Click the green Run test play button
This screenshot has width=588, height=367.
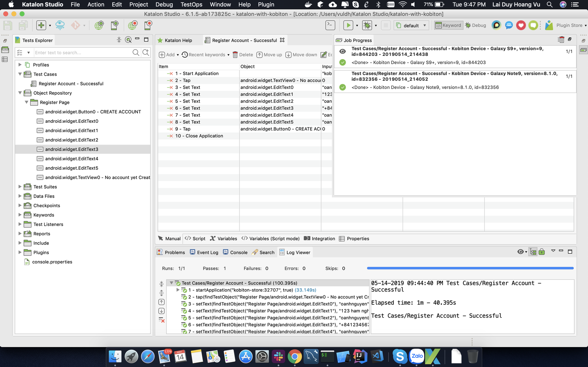(348, 25)
